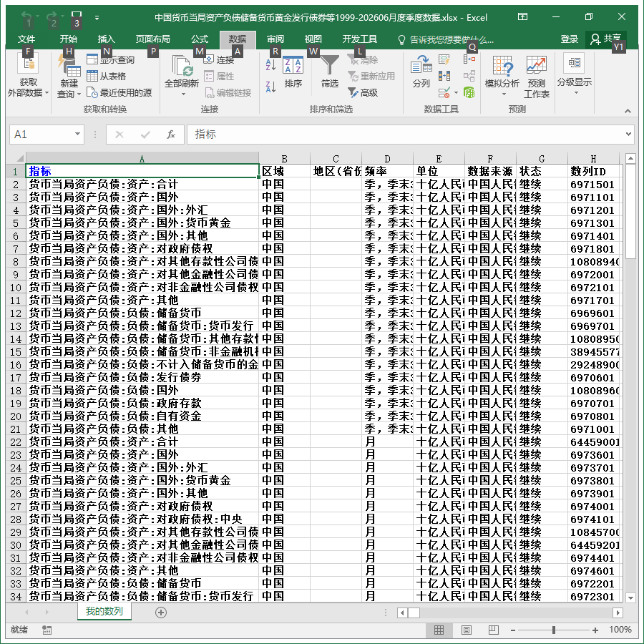Switch to Normal view in status bar
This screenshot has height=644, width=644.
tap(439, 630)
